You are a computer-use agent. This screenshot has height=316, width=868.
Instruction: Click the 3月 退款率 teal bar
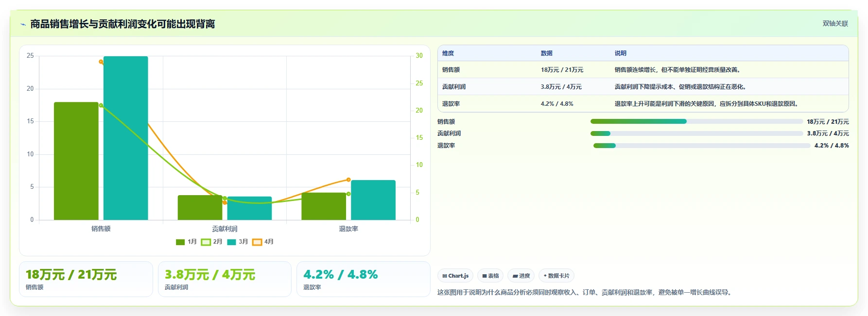click(373, 200)
